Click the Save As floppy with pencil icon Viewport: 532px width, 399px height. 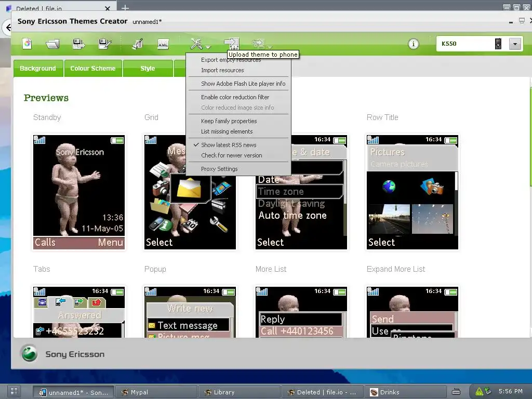[x=104, y=44]
